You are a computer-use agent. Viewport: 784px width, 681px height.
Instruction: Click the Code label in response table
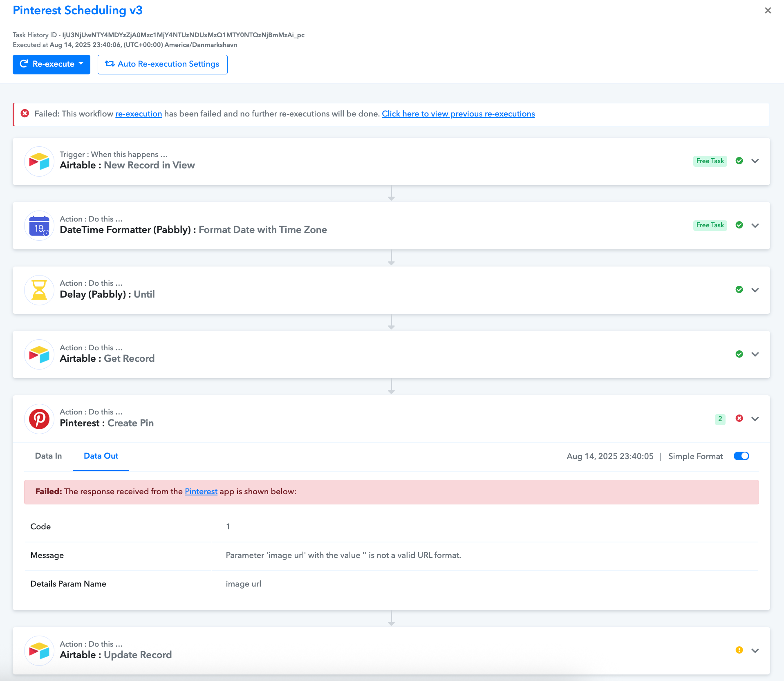point(40,526)
